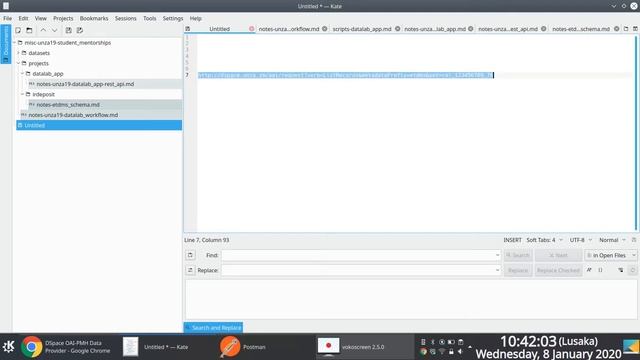Click the Replace button
This screenshot has height=360, width=640.
tap(518, 270)
